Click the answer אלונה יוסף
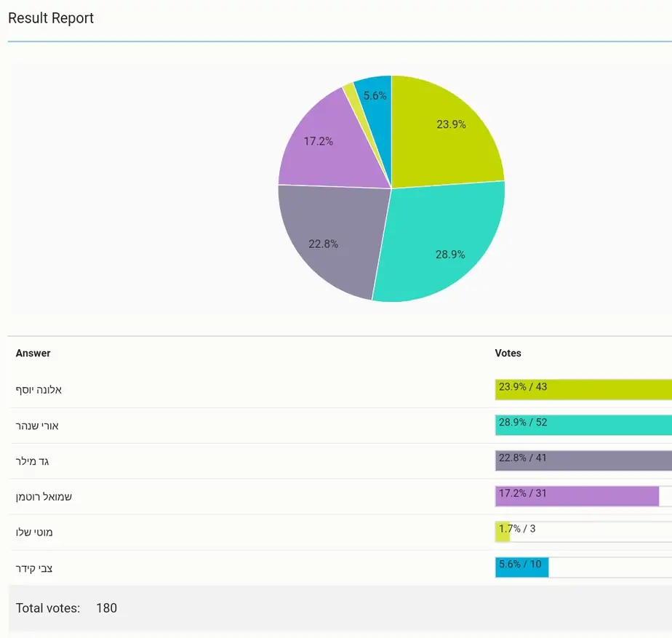 click(x=39, y=390)
